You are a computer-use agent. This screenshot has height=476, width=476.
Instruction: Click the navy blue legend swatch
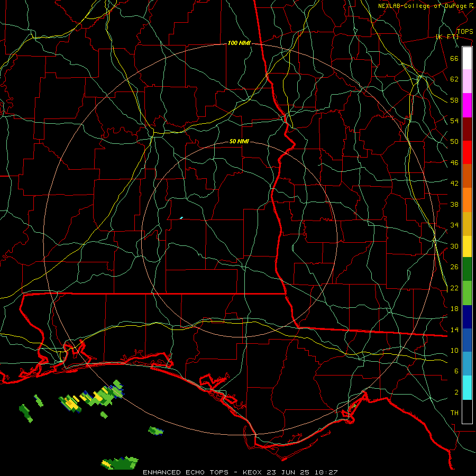pos(467,317)
